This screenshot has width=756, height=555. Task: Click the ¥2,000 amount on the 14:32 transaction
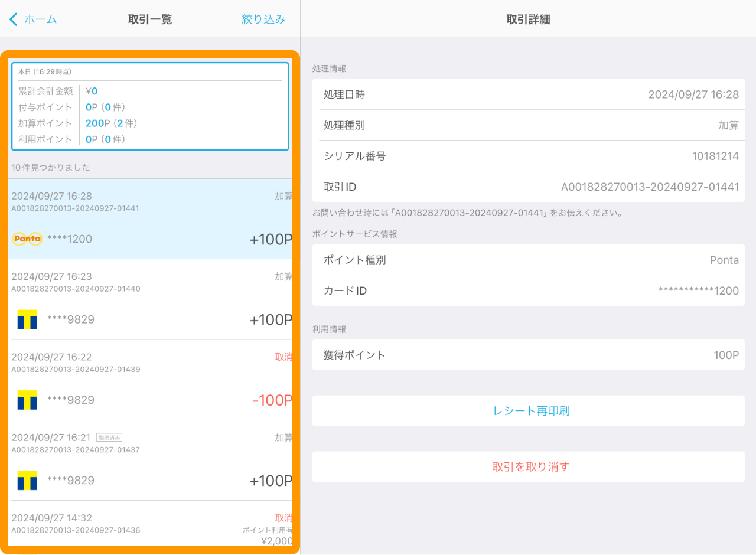coord(276,541)
